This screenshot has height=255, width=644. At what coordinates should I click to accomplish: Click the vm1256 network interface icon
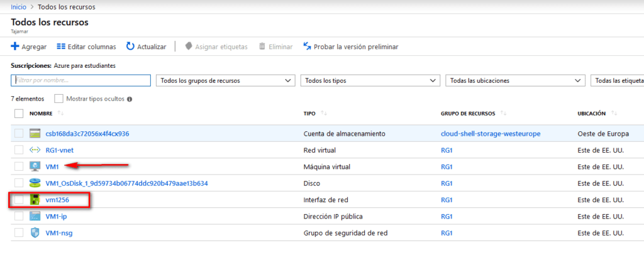point(35,200)
